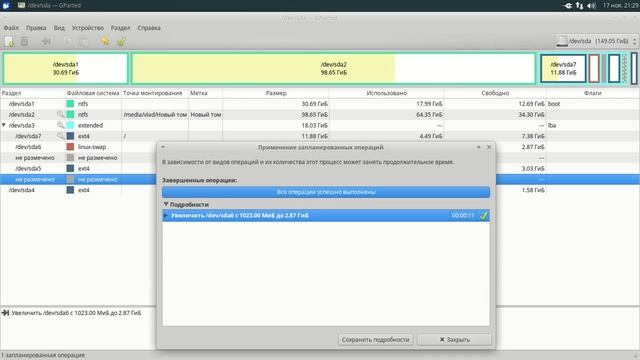Click the network connection tray icon

point(580,5)
